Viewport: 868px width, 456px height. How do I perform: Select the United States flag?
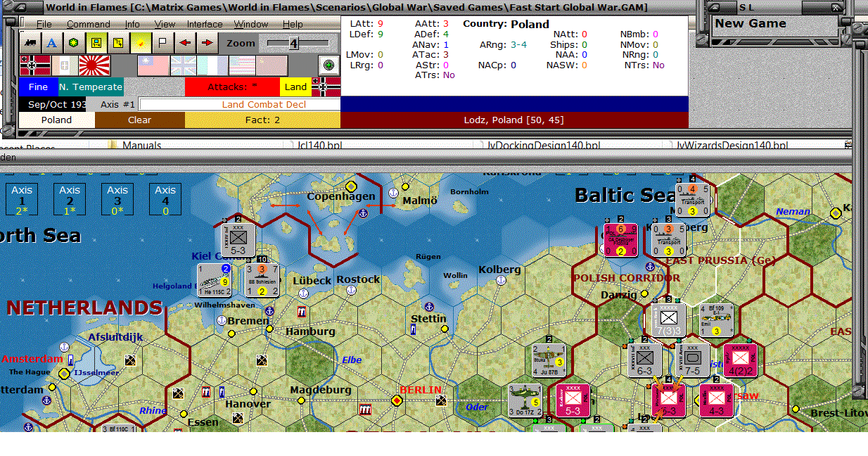[x=242, y=66]
